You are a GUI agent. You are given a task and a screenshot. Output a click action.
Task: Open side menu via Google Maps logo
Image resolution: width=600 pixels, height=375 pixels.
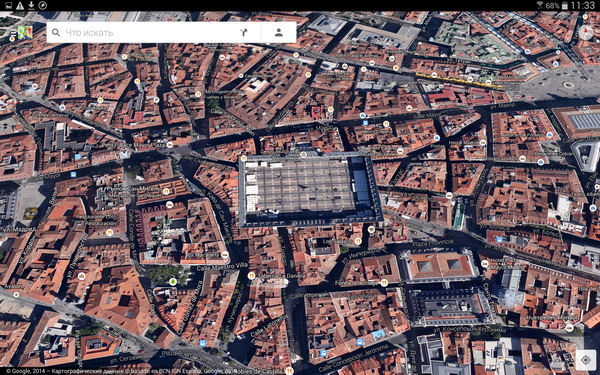pos(25,33)
